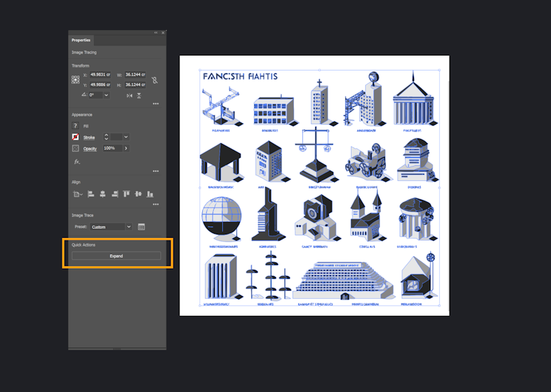Screen dimensions: 551x392
Task: Click the Flip Horizontally icon
Action: [130, 95]
